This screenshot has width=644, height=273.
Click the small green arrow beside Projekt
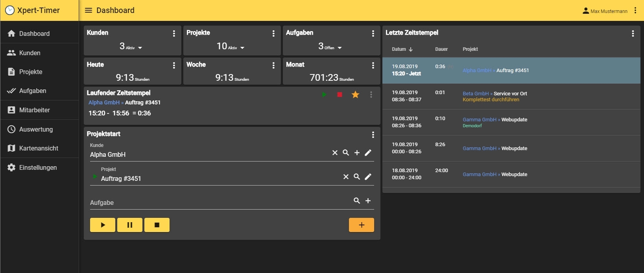click(x=94, y=176)
